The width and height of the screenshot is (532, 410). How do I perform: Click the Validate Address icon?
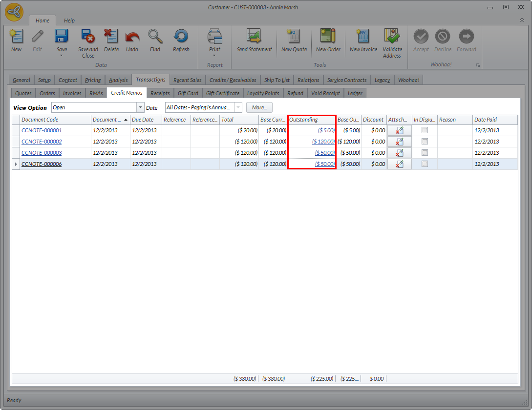pos(392,37)
